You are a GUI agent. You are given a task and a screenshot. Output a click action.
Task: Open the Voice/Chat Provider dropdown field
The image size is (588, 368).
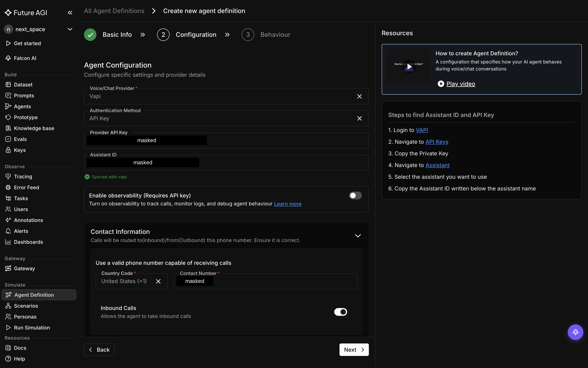click(x=226, y=96)
